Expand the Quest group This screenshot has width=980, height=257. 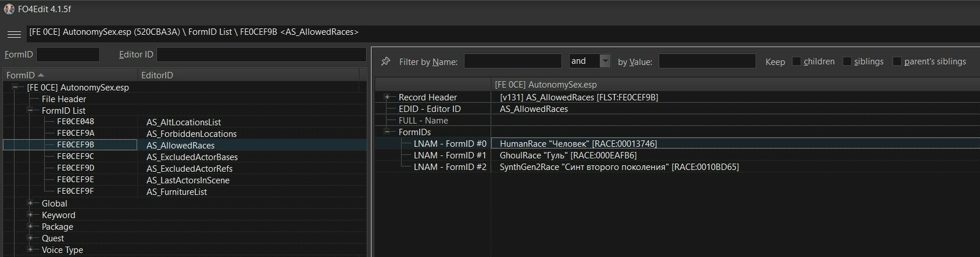pyautogui.click(x=30, y=238)
